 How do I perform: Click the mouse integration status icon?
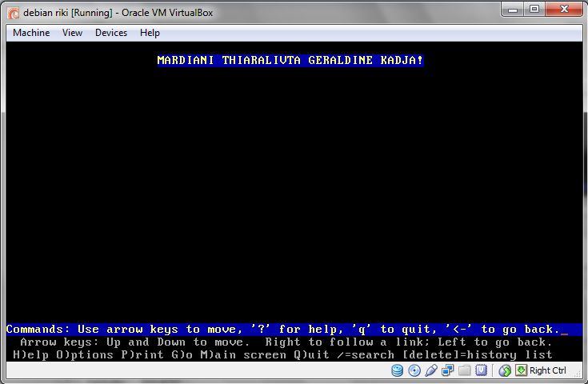coord(505,370)
